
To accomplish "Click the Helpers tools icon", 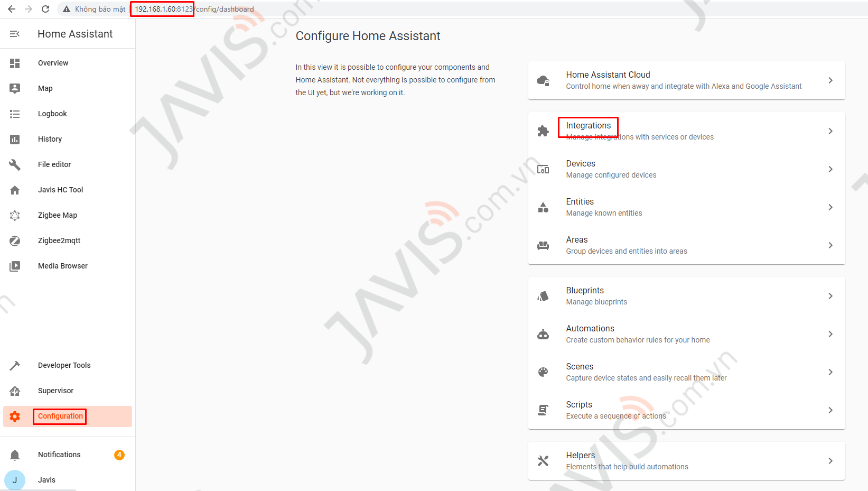I will (543, 461).
